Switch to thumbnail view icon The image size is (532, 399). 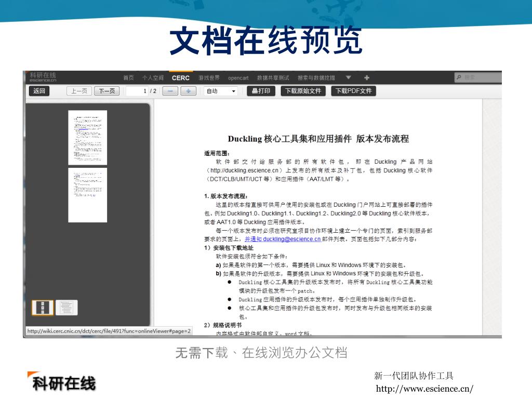coord(43,308)
